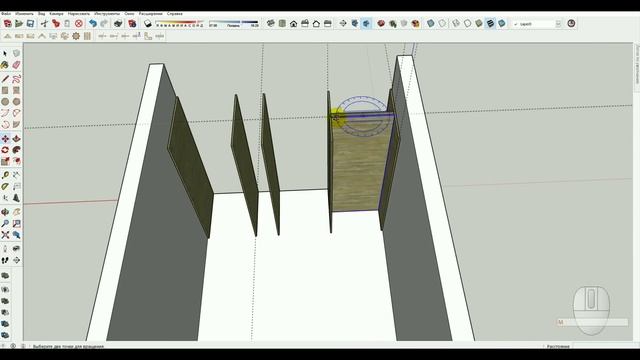Choose the Scale tool
Screen dimensions: 640x360
click(5, 162)
